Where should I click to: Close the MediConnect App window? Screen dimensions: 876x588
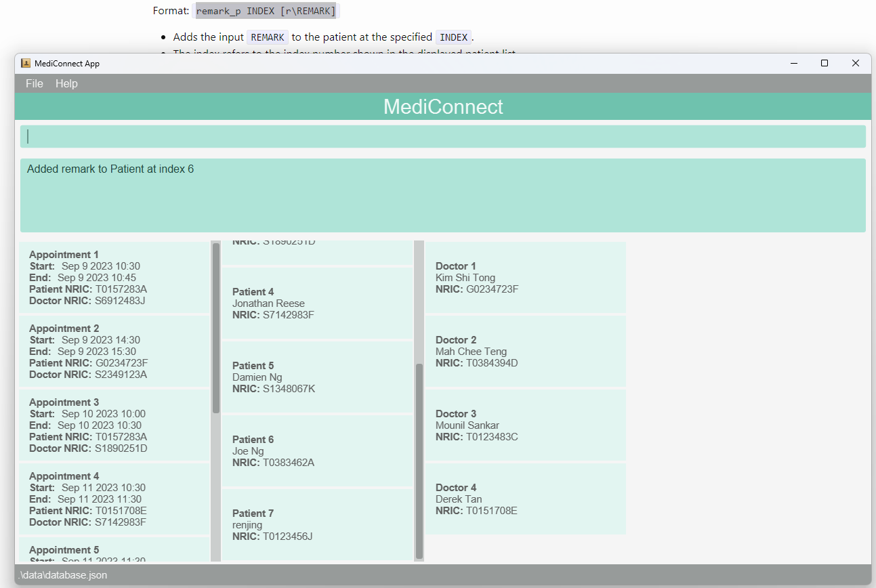point(856,63)
